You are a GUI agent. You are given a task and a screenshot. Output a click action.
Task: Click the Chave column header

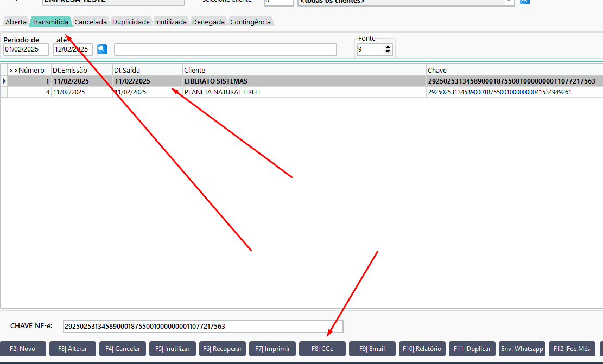[515, 71]
